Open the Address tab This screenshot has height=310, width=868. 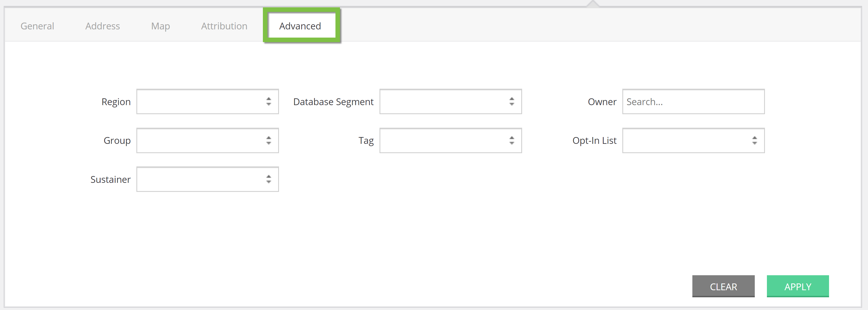(x=102, y=26)
